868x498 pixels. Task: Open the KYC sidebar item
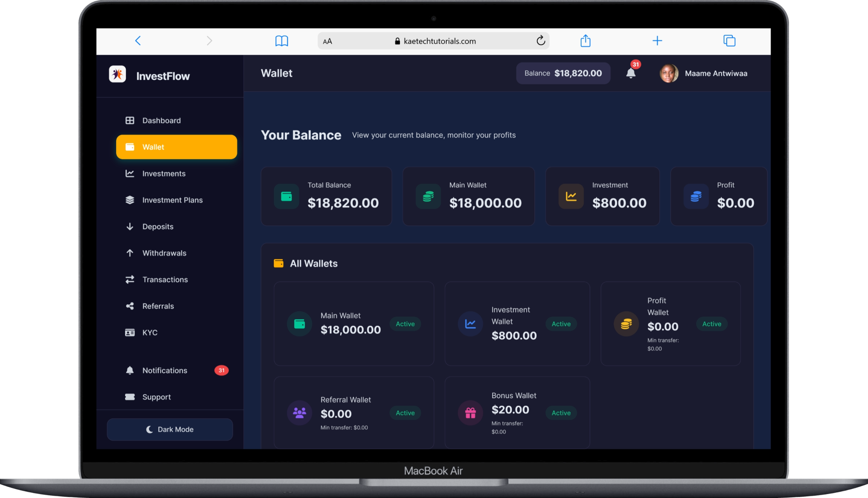177,332
